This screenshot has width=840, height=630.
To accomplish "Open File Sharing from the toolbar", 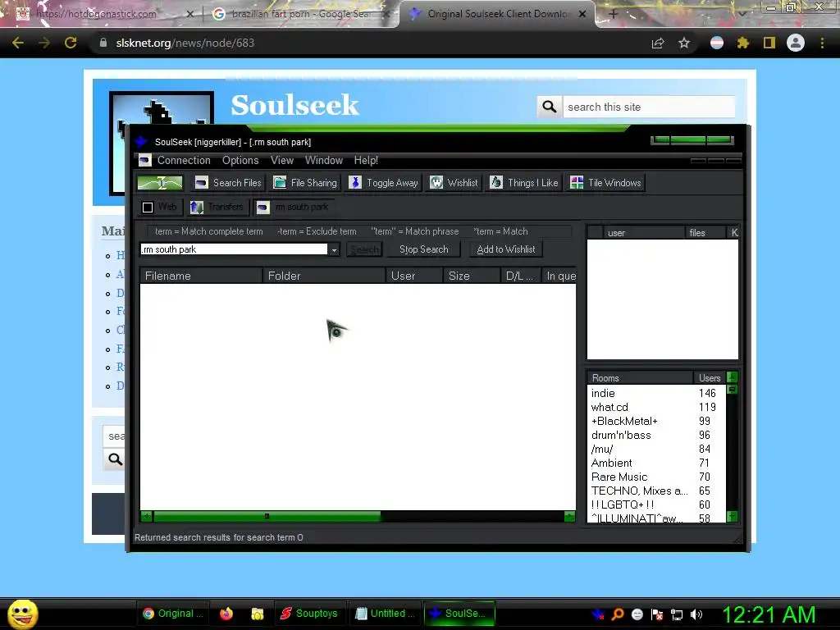I will click(x=305, y=183).
